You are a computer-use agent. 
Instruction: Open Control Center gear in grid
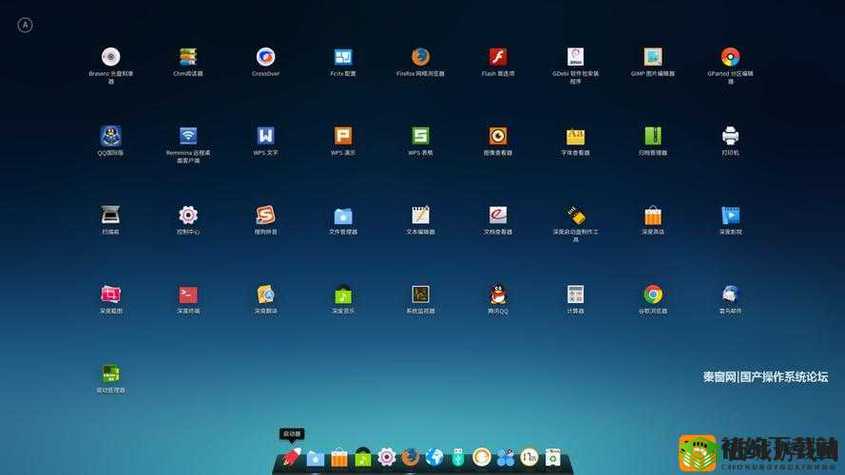(188, 215)
